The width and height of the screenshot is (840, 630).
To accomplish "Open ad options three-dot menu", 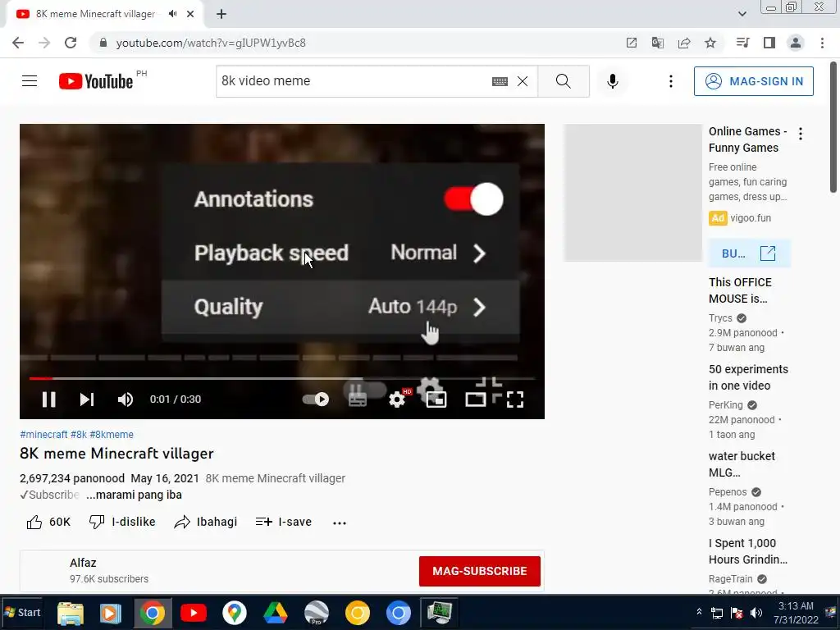I will (x=801, y=134).
